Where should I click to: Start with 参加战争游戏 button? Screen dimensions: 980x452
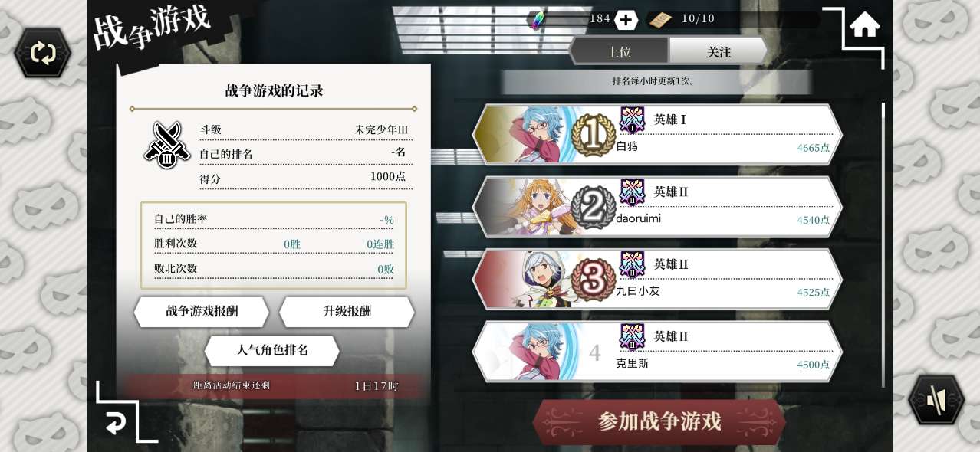(659, 421)
